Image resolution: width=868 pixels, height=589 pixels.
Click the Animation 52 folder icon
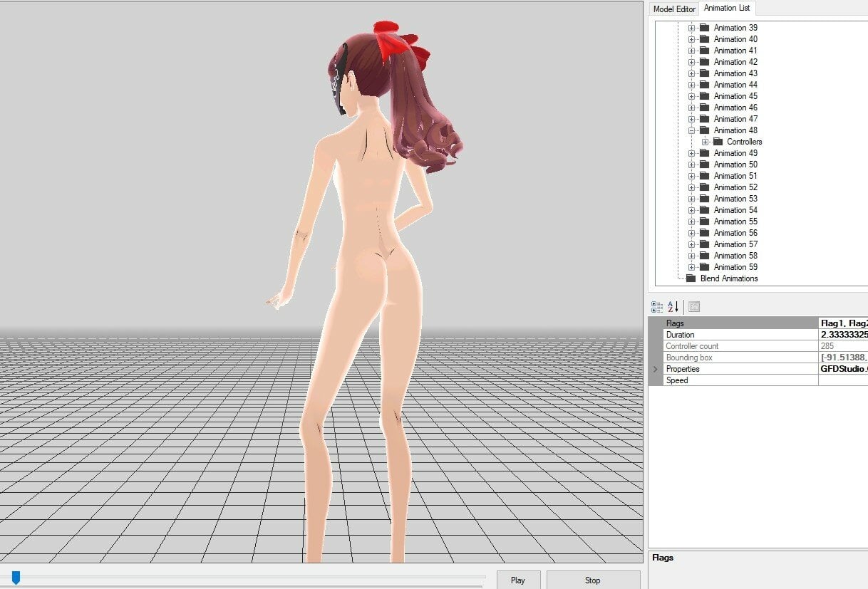tap(704, 187)
